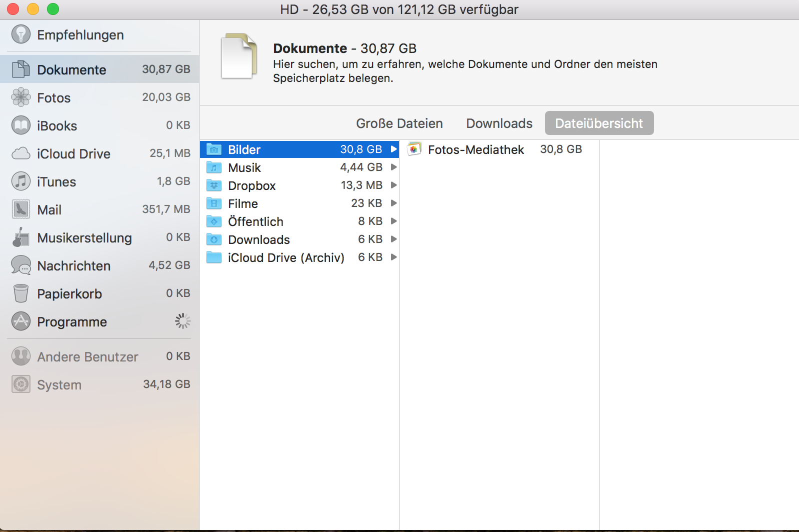Select iBooks category label
This screenshot has width=799, height=532.
point(57,125)
